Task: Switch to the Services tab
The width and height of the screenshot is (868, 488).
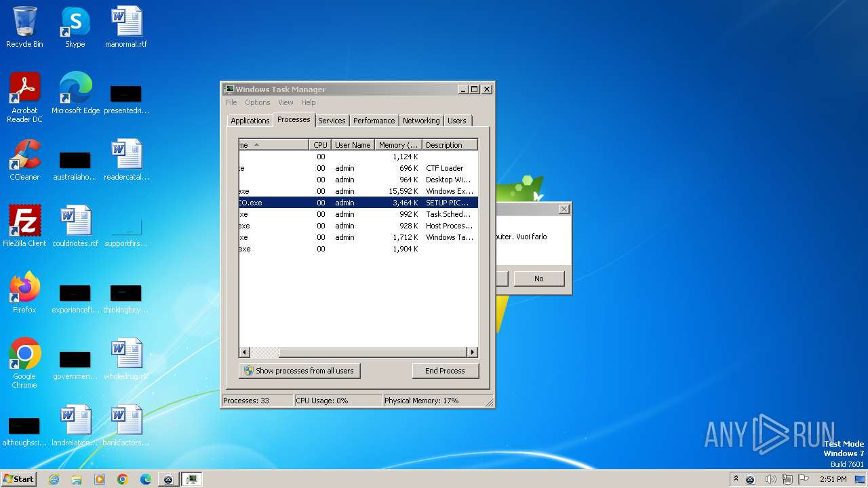Action: pyautogui.click(x=332, y=121)
